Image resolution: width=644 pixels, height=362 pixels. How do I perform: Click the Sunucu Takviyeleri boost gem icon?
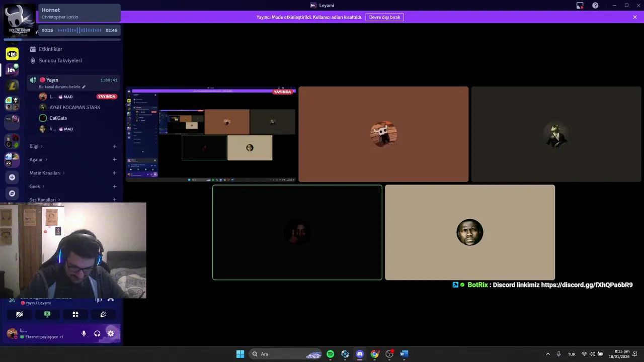(33, 60)
